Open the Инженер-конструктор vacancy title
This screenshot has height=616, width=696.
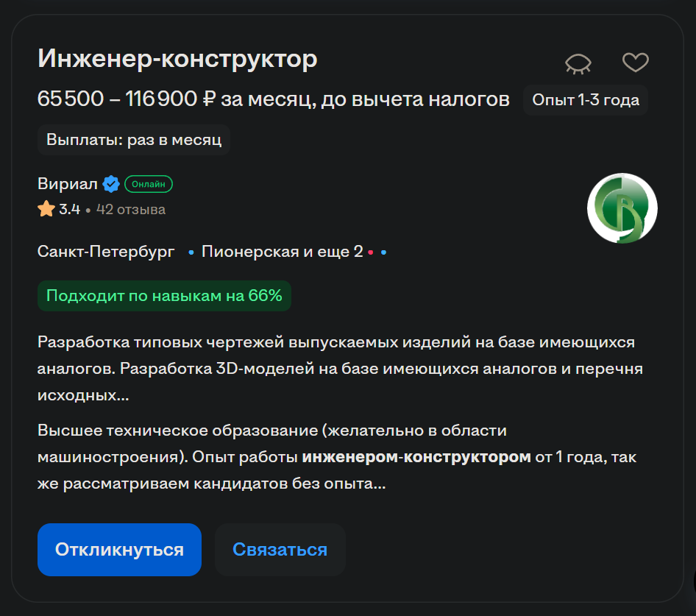tap(177, 59)
